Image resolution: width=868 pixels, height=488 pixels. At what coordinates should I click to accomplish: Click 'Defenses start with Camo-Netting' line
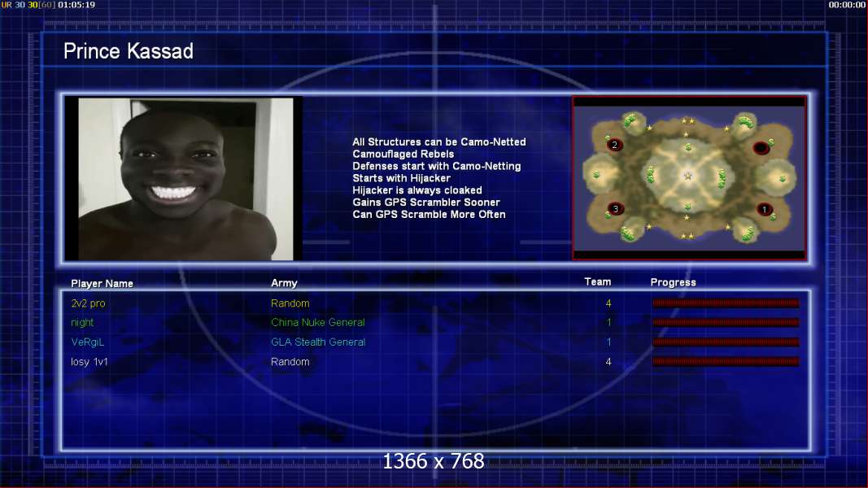[x=436, y=166]
